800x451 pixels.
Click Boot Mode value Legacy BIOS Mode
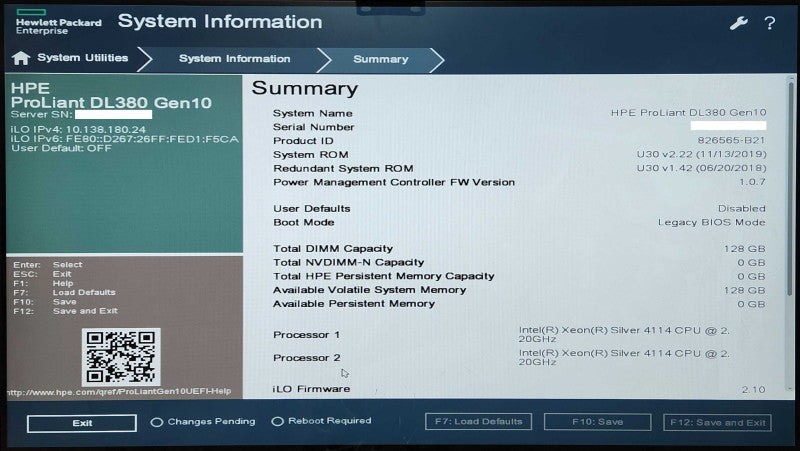(x=711, y=222)
